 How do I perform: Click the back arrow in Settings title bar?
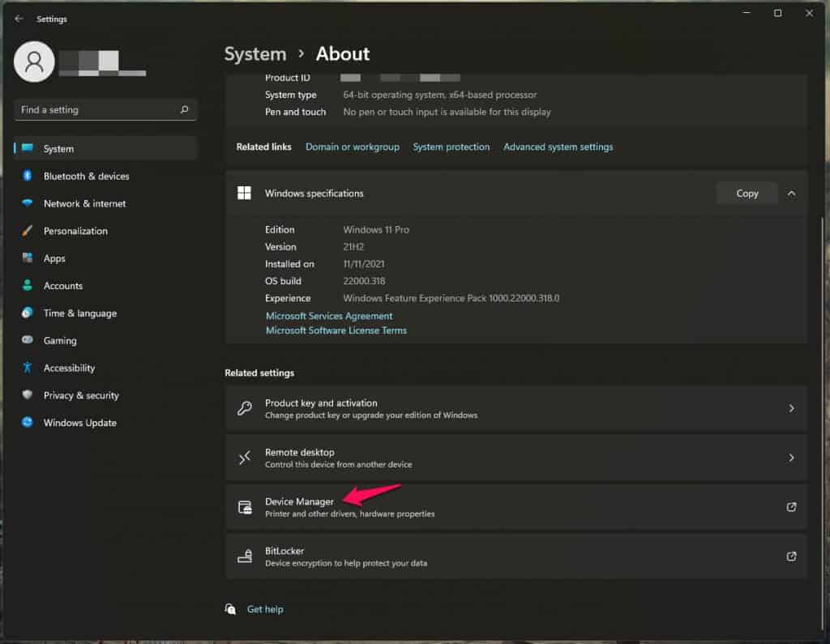pyautogui.click(x=19, y=19)
